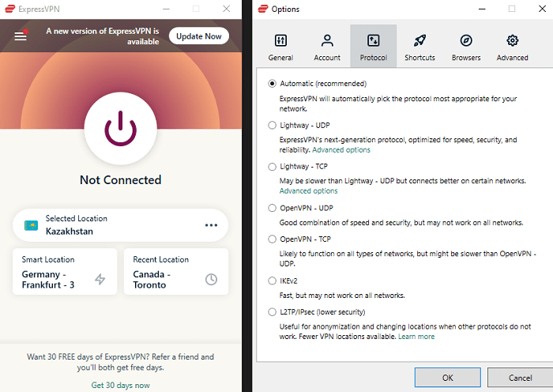The height and width of the screenshot is (392, 553).
Task: Click the lightning icon in Smart Location
Action: click(x=100, y=279)
